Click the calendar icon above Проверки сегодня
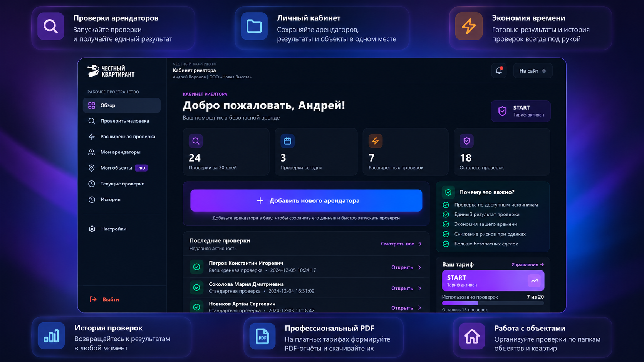The image size is (644, 362). [287, 141]
